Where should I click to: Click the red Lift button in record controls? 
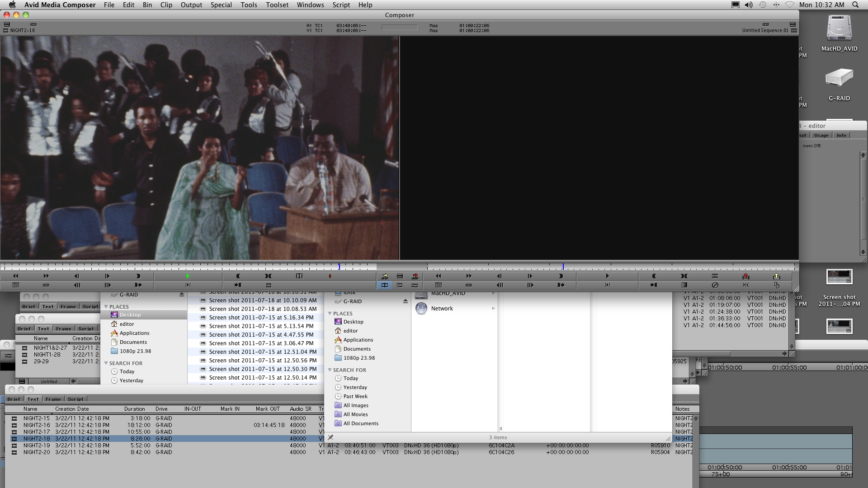click(x=746, y=276)
